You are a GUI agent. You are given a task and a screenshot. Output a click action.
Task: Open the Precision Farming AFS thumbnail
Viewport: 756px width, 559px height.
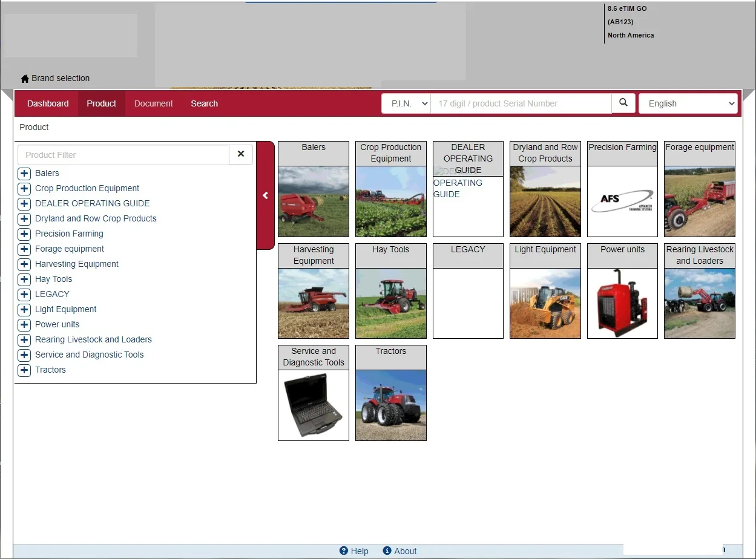[x=622, y=201]
